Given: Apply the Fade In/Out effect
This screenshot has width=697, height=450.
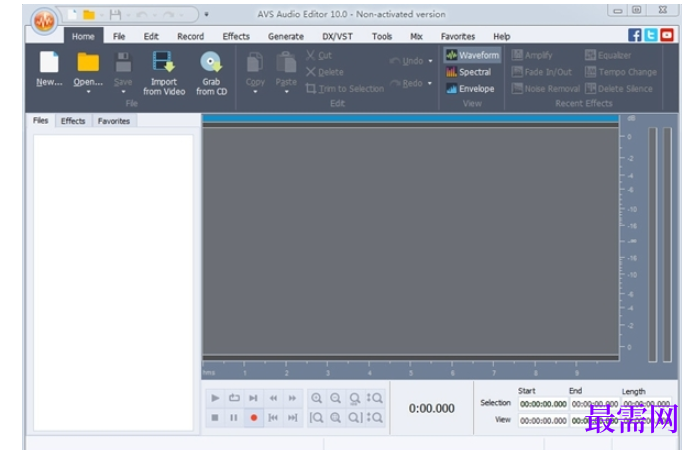Looking at the screenshot, I should (x=541, y=72).
